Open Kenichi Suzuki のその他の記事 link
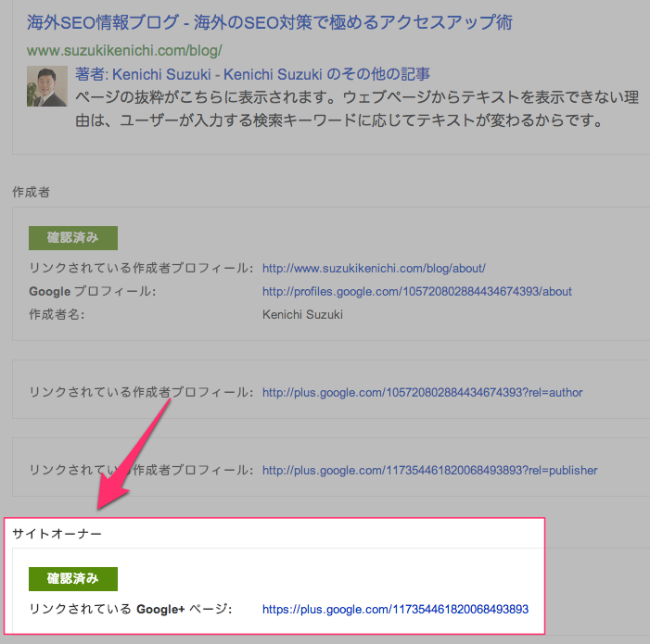This screenshot has height=644, width=650. click(x=326, y=74)
